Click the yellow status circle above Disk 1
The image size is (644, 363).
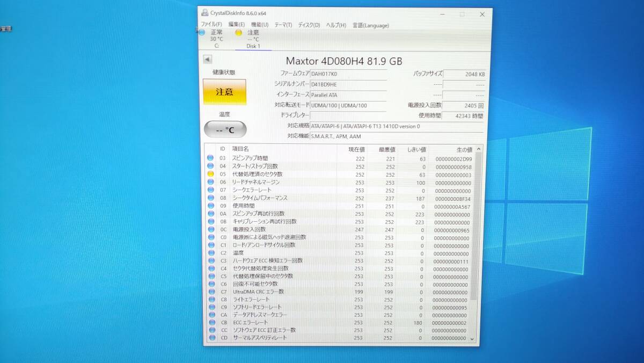pos(238,32)
